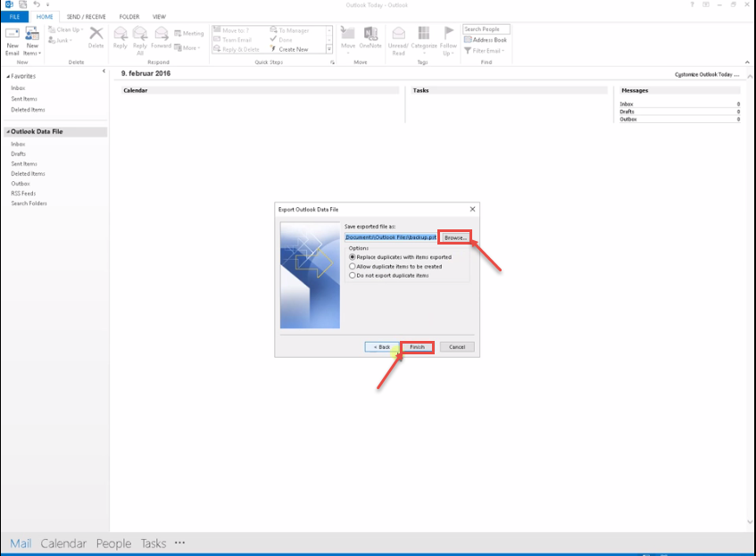Open the New Items button
The width and height of the screenshot is (756, 556).
point(32,41)
